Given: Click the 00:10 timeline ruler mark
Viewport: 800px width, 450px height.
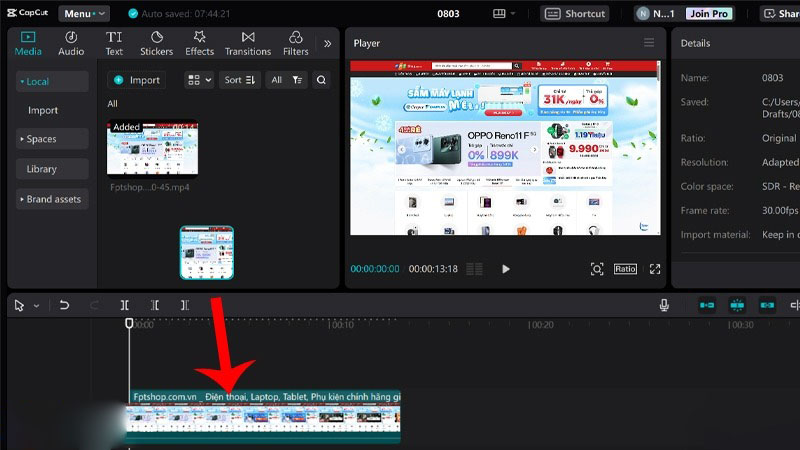Looking at the screenshot, I should click(340, 324).
